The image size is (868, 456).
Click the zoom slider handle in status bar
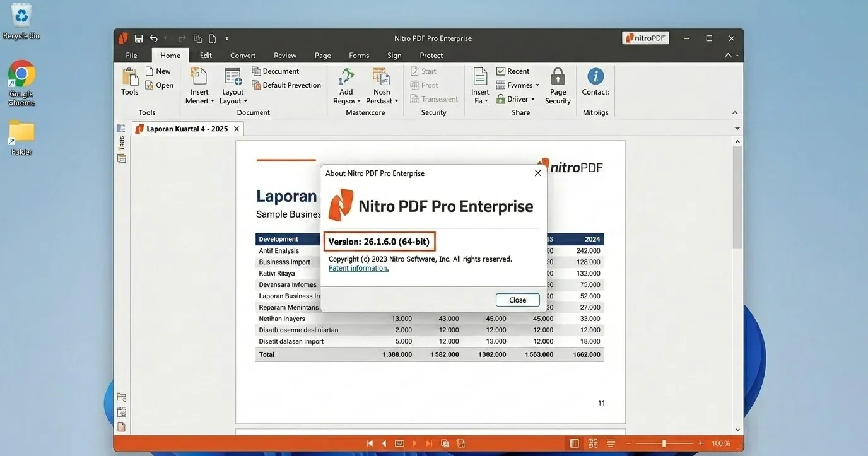664,443
